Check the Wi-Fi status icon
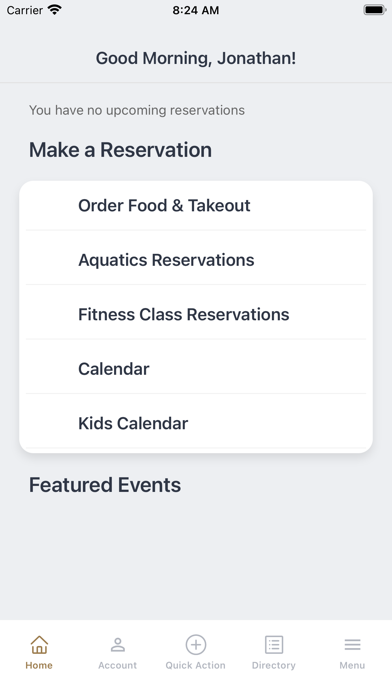Screen dimensions: 392x696 (x=55, y=10)
